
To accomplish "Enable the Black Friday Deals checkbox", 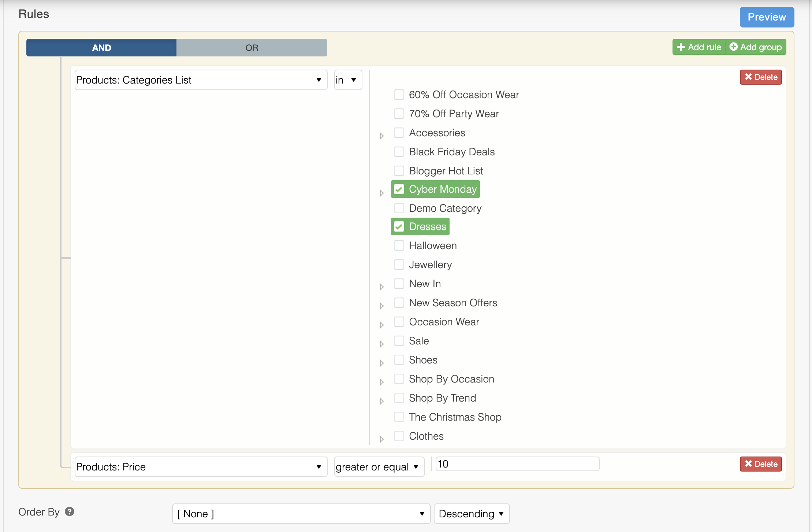I will coord(399,152).
